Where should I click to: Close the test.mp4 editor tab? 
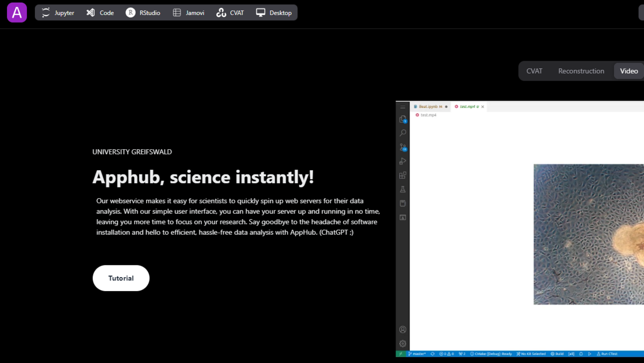click(482, 107)
